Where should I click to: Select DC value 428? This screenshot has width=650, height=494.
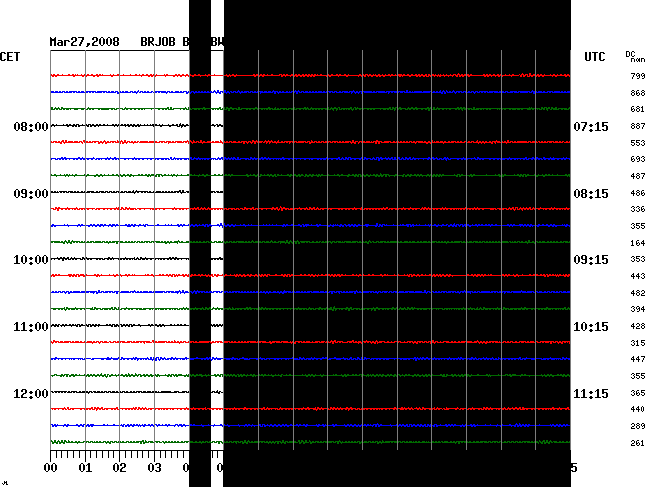tap(638, 326)
